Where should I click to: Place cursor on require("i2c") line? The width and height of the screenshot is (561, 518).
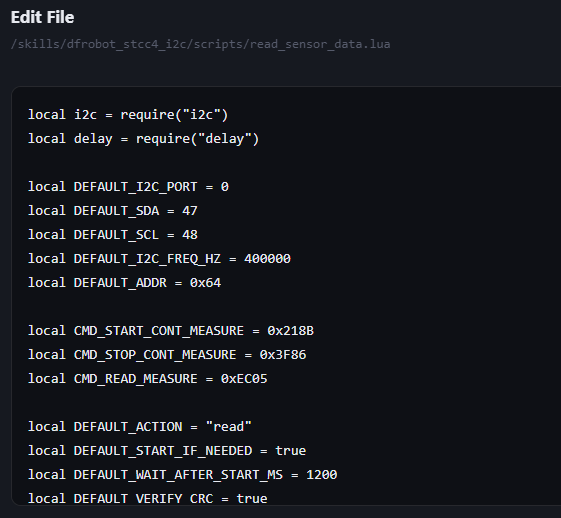pos(128,115)
